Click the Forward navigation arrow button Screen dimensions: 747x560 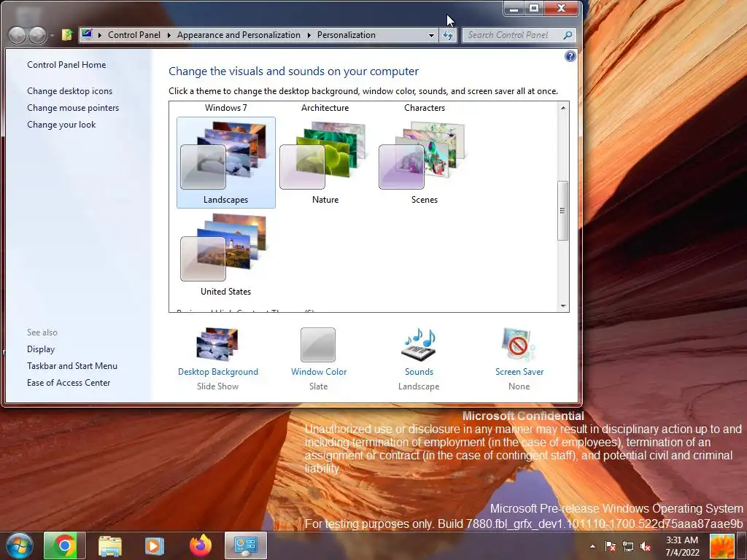[38, 35]
